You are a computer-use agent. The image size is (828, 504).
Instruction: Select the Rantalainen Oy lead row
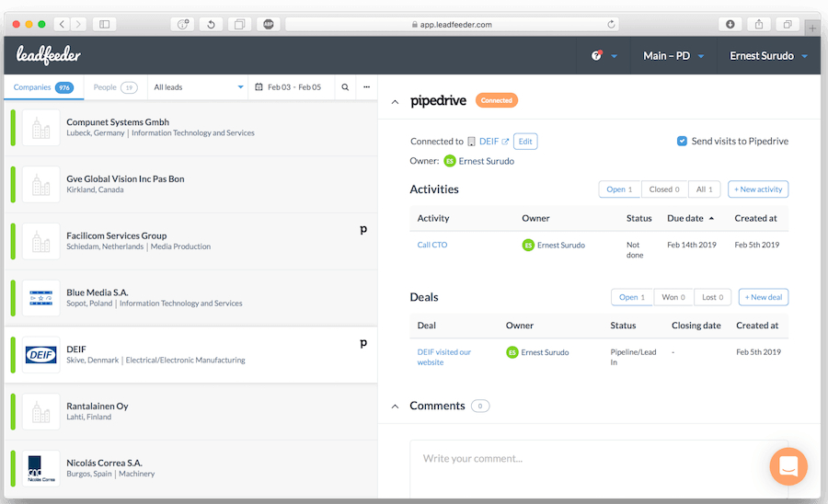pyautogui.click(x=191, y=412)
